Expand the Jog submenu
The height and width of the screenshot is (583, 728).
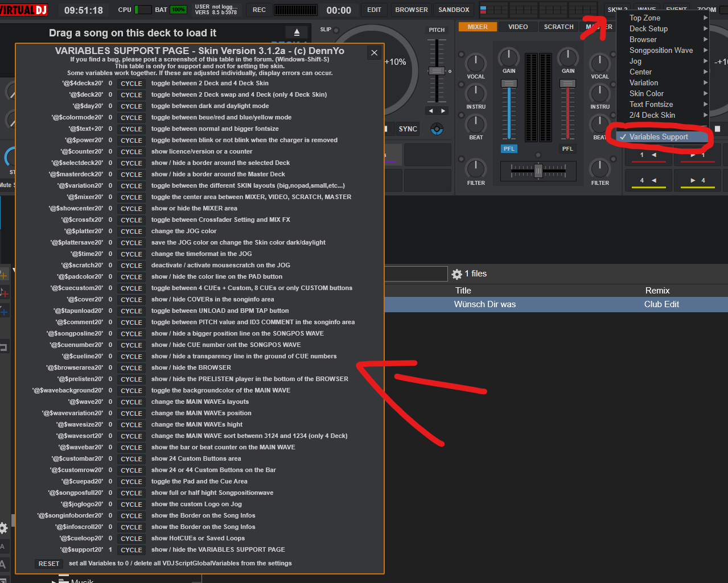(663, 61)
